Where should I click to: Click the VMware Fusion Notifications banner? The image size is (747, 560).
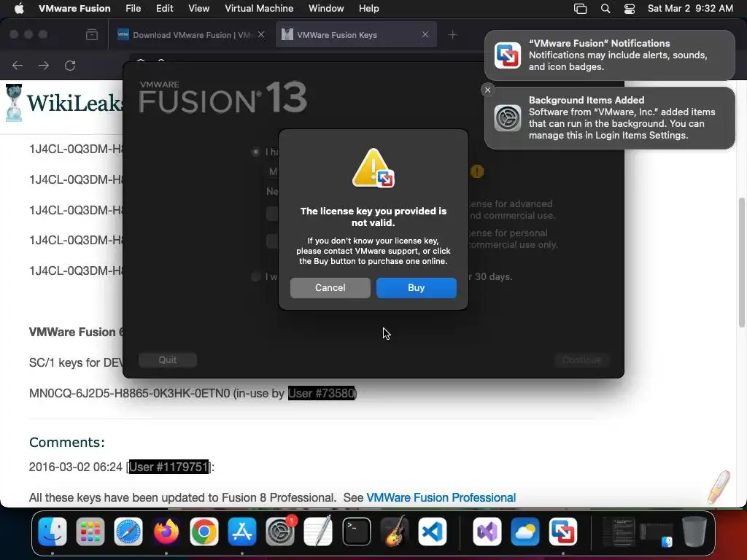(610, 55)
